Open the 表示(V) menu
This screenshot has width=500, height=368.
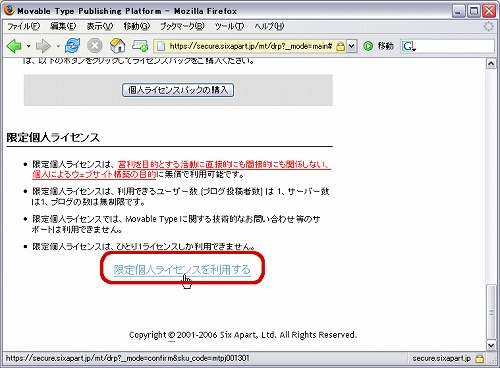[x=100, y=26]
